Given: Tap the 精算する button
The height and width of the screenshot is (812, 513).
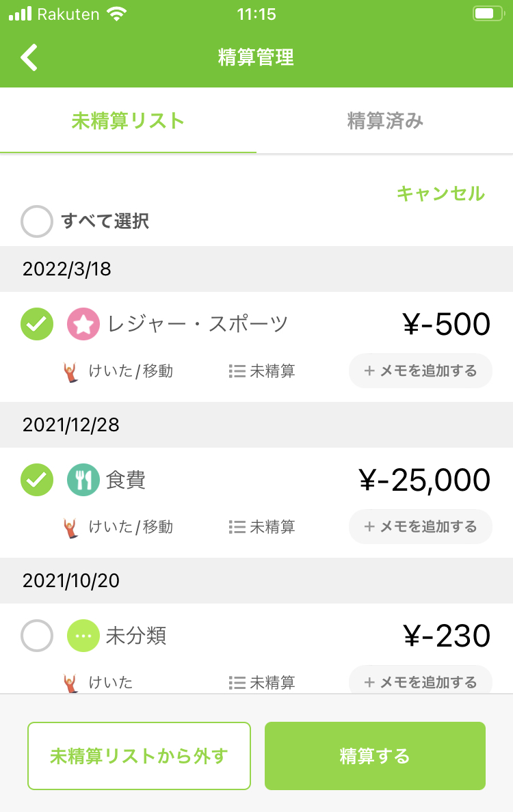Looking at the screenshot, I should click(375, 756).
